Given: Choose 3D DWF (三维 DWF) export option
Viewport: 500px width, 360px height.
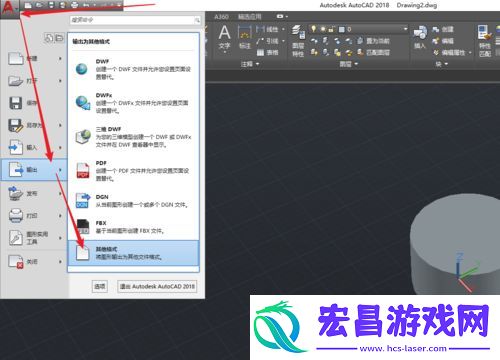Looking at the screenshot, I should (134, 137).
